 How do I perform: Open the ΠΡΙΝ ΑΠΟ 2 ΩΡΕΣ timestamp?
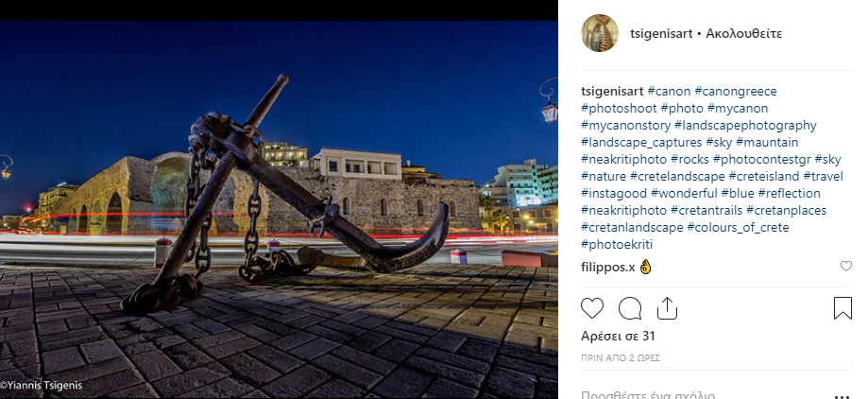click(x=620, y=358)
